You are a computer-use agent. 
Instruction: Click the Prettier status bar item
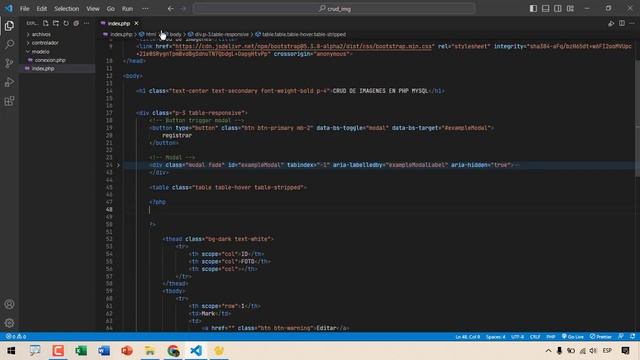pos(600,337)
